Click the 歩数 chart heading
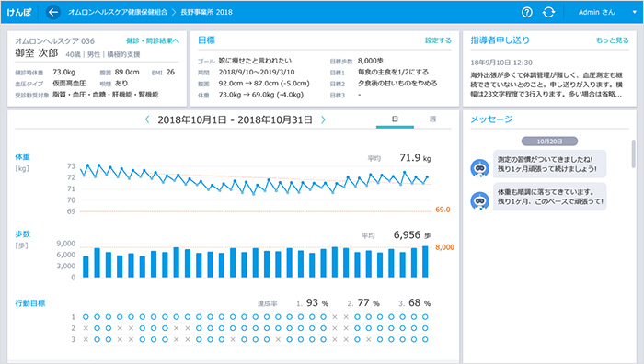Screen dimensions: 644x364 pyautogui.click(x=23, y=233)
